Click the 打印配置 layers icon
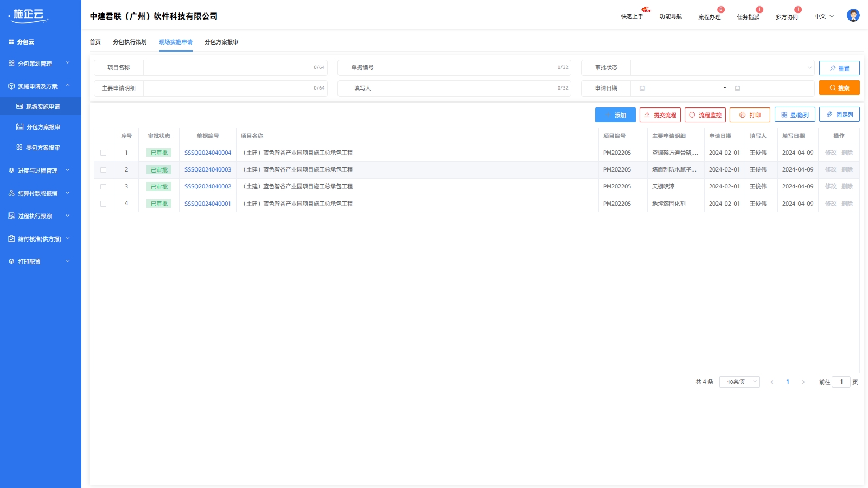Image resolution: width=868 pixels, height=488 pixels. click(11, 262)
